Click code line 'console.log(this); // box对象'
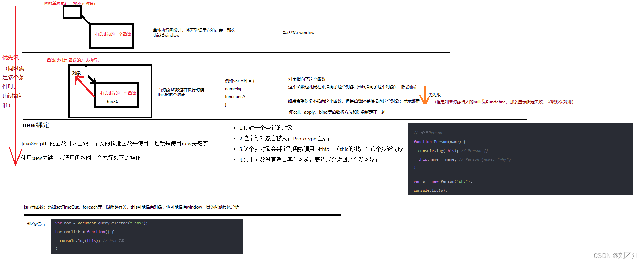This screenshot has height=262, width=644. [x=92, y=241]
